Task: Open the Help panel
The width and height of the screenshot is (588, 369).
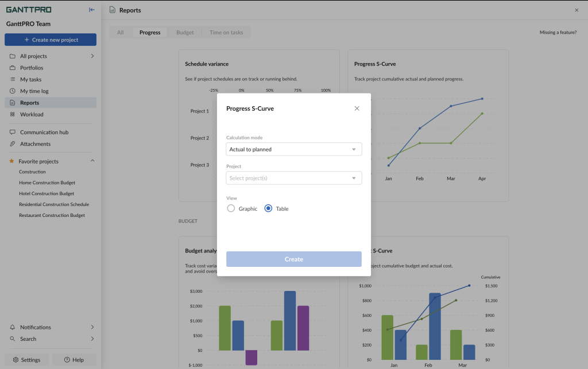Action: click(x=74, y=360)
